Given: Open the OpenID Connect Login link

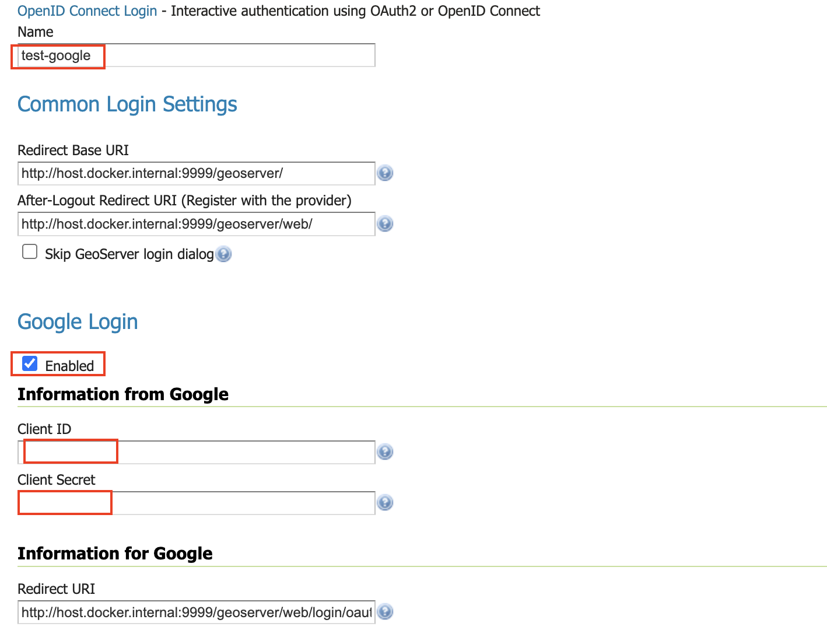Looking at the screenshot, I should click(87, 11).
